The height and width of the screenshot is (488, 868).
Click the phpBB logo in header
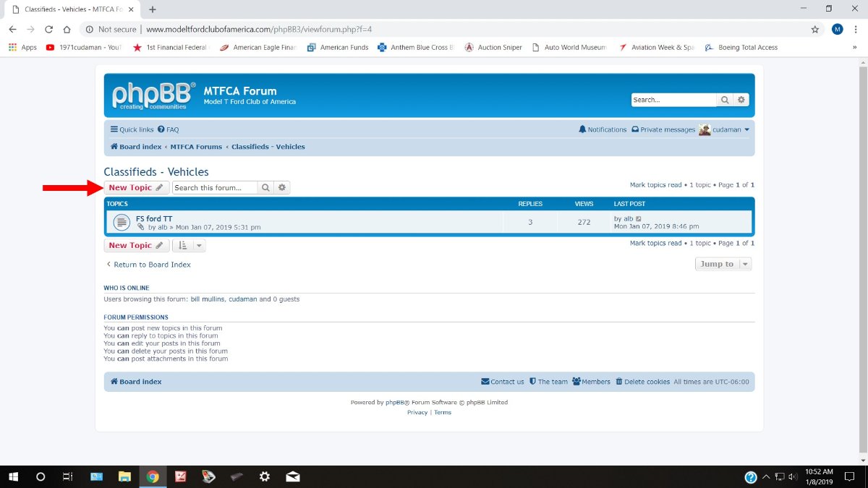153,95
